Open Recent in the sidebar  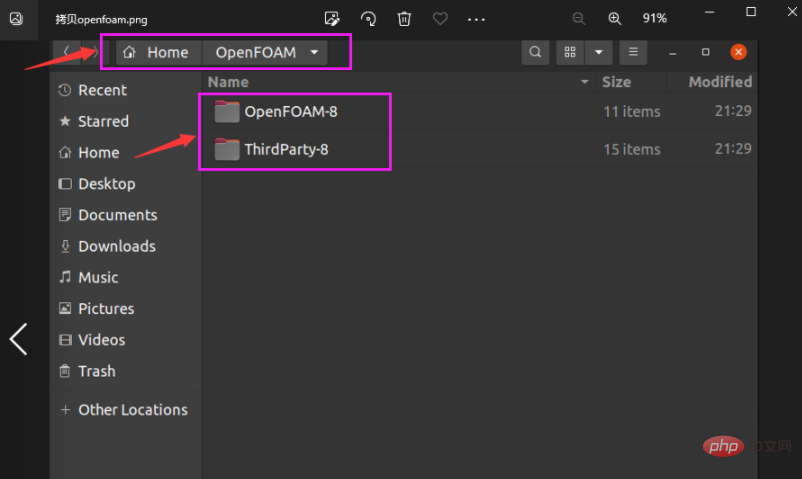tap(126, 90)
